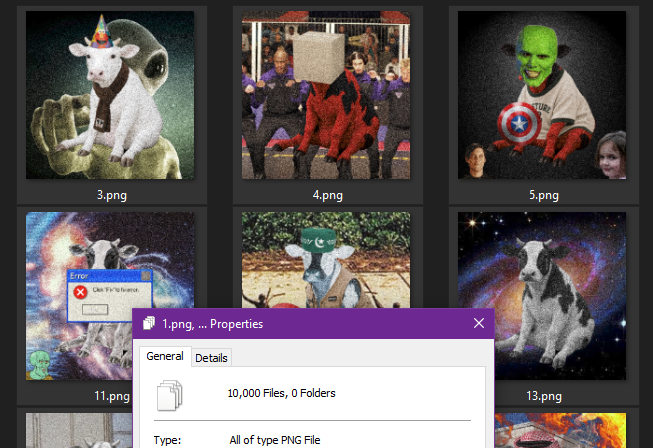
Task: Select the fire image thumbnail at bottom right
Action: pos(560,431)
